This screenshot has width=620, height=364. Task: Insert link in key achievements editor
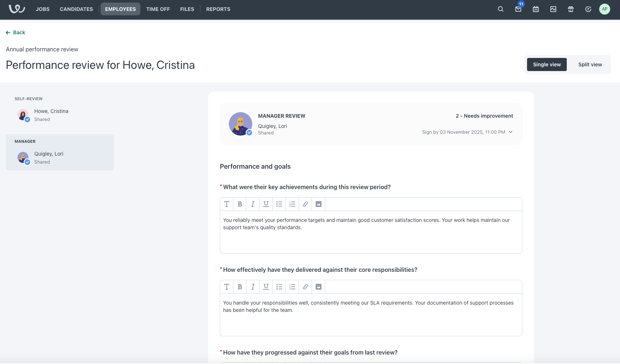(x=305, y=204)
